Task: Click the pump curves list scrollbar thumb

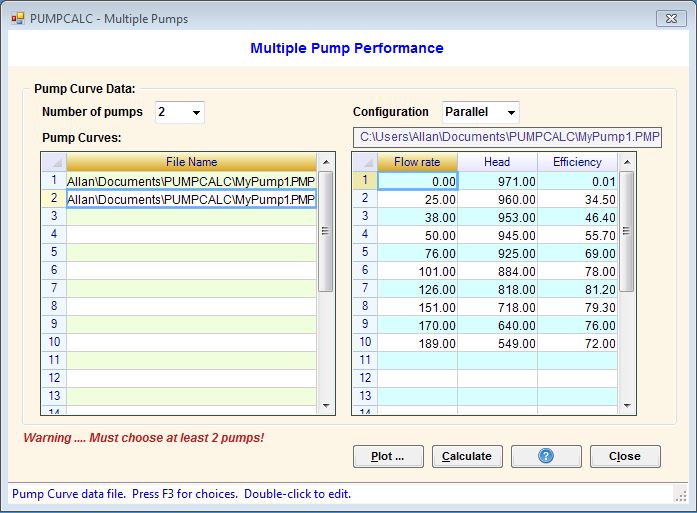Action: tap(325, 232)
